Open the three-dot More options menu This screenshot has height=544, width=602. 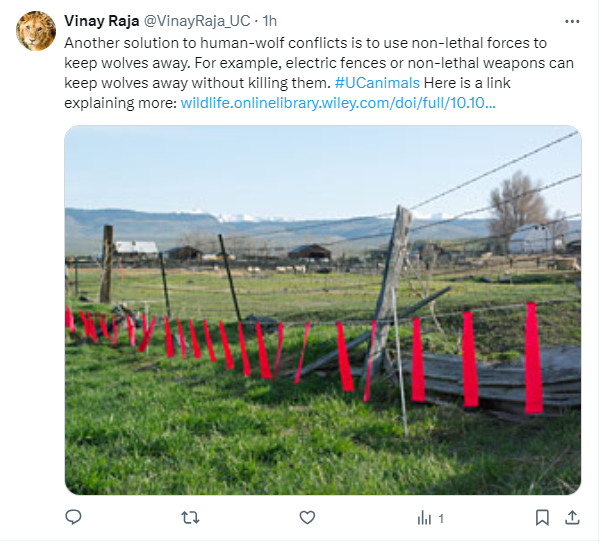[x=572, y=21]
